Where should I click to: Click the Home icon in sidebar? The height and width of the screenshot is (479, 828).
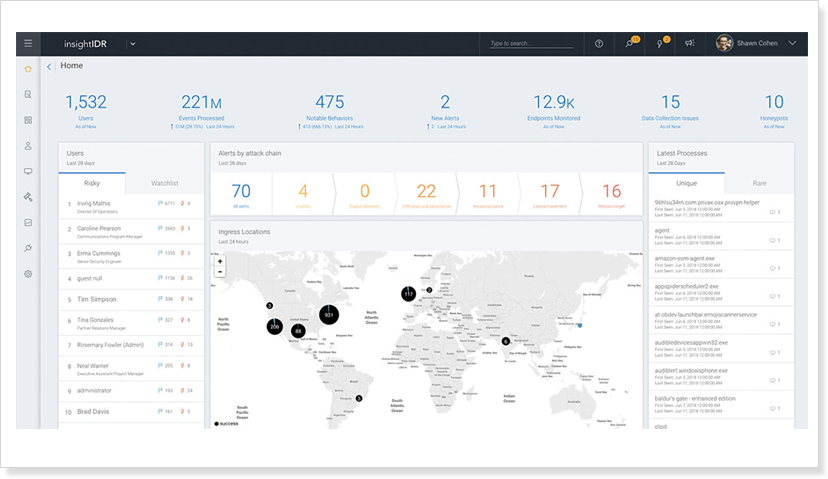click(28, 69)
